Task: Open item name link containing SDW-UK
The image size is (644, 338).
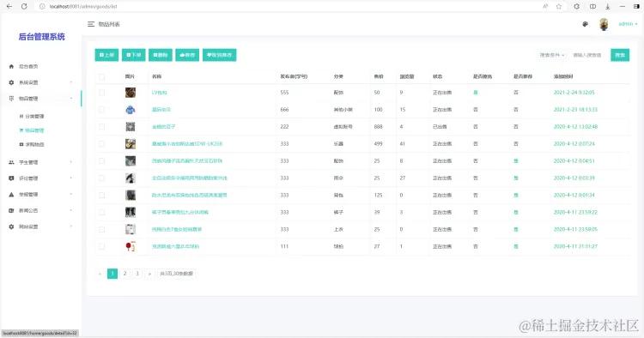Action: [x=187, y=144]
